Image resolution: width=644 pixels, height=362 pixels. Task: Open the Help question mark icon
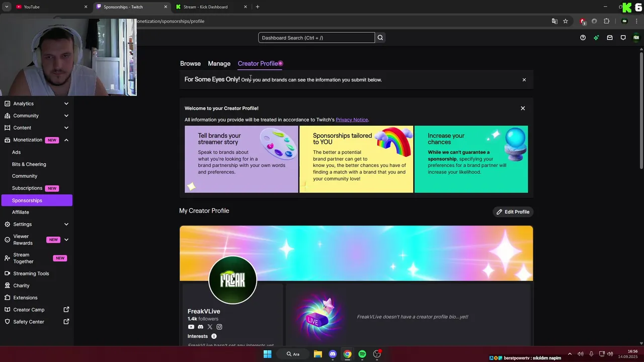(583, 38)
